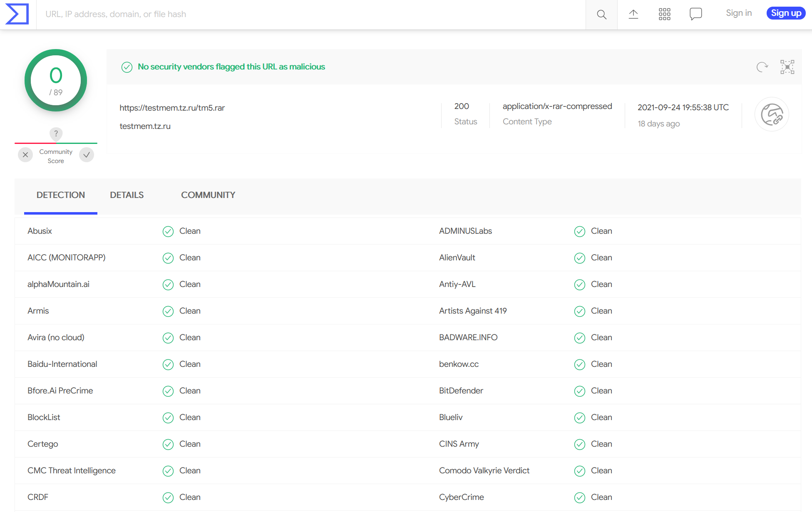Click the Community Score label
812x512 pixels.
[56, 156]
